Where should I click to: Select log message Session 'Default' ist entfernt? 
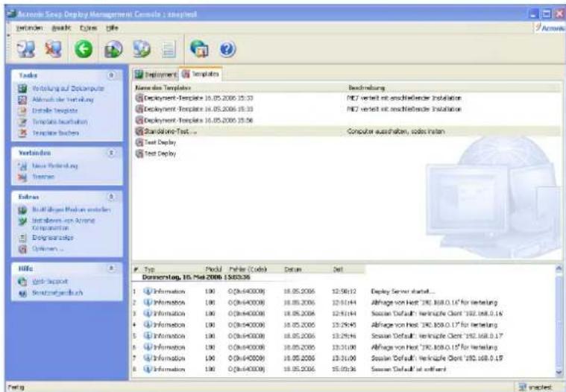click(x=408, y=370)
